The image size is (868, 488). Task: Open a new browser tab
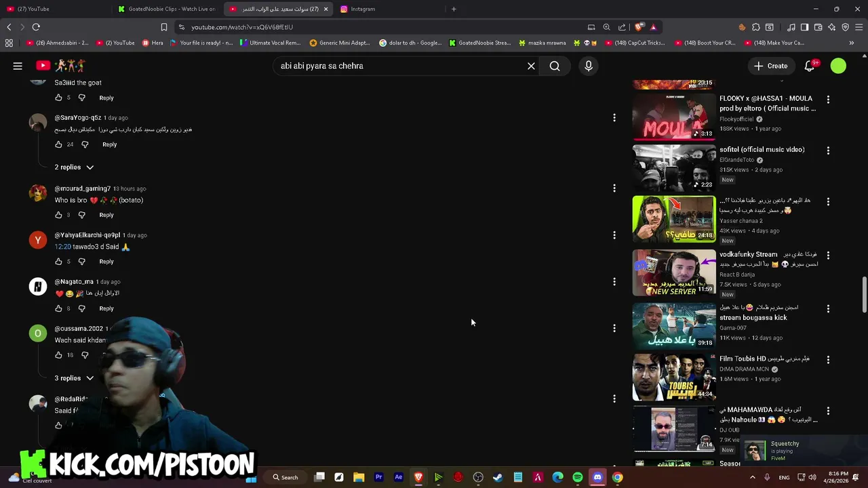pyautogui.click(x=454, y=9)
